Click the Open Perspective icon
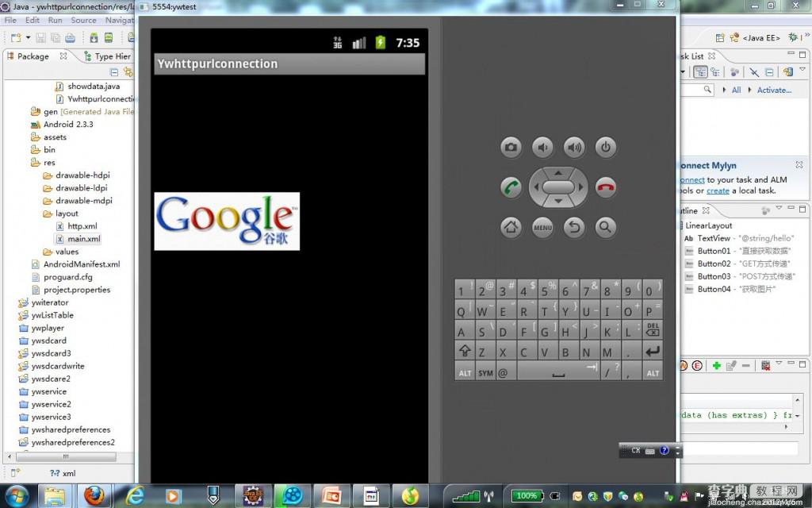The image size is (812, 508). pyautogui.click(x=720, y=37)
